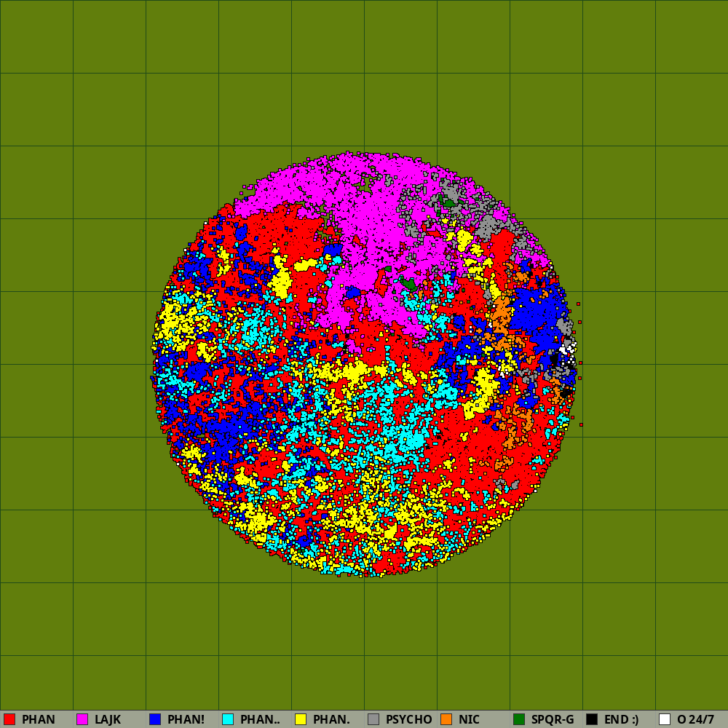Select the yellow PHAN. legend swatch
This screenshot has height=728, width=728.
coord(301,719)
